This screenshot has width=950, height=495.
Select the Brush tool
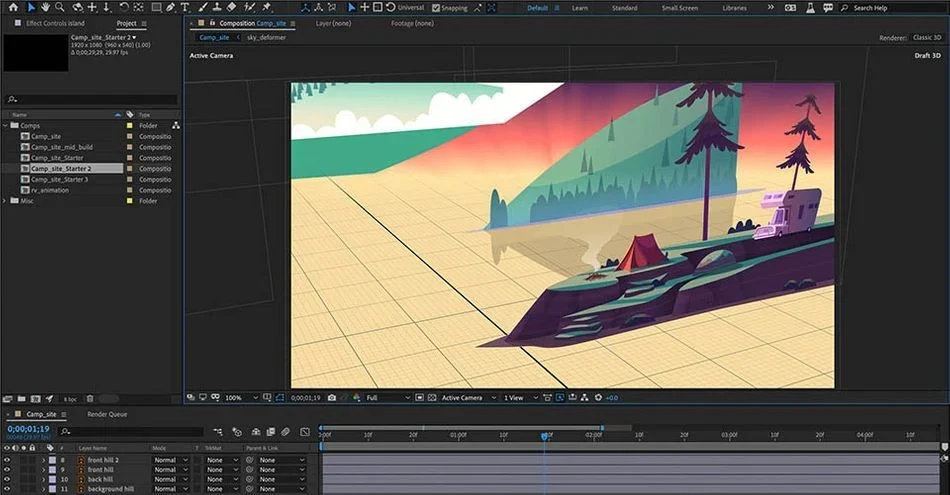(x=203, y=7)
